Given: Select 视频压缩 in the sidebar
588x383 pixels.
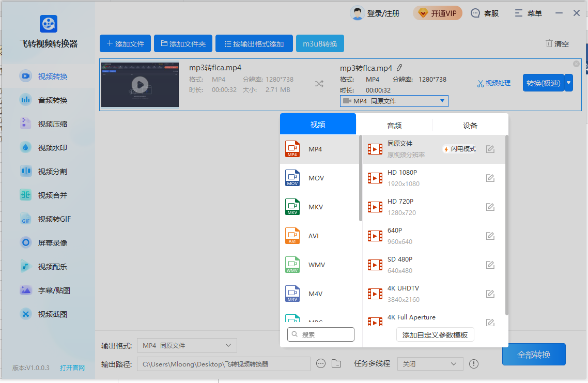Looking at the screenshot, I should 52,124.
